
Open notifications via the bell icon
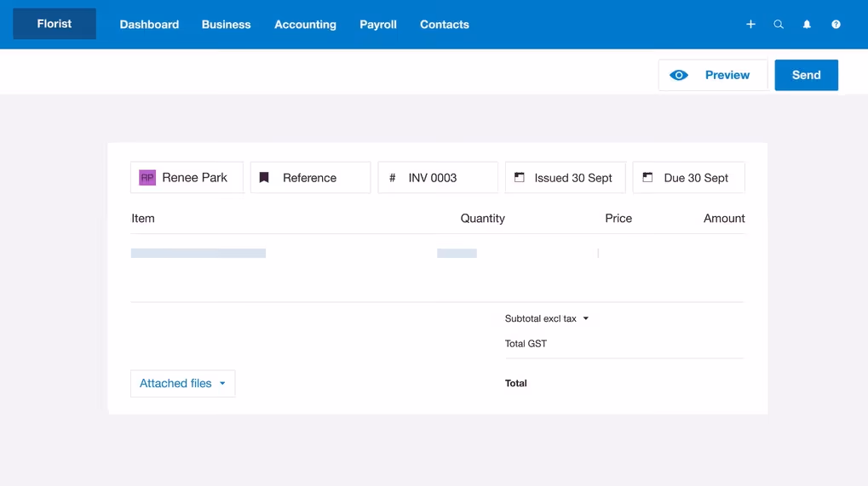click(808, 25)
